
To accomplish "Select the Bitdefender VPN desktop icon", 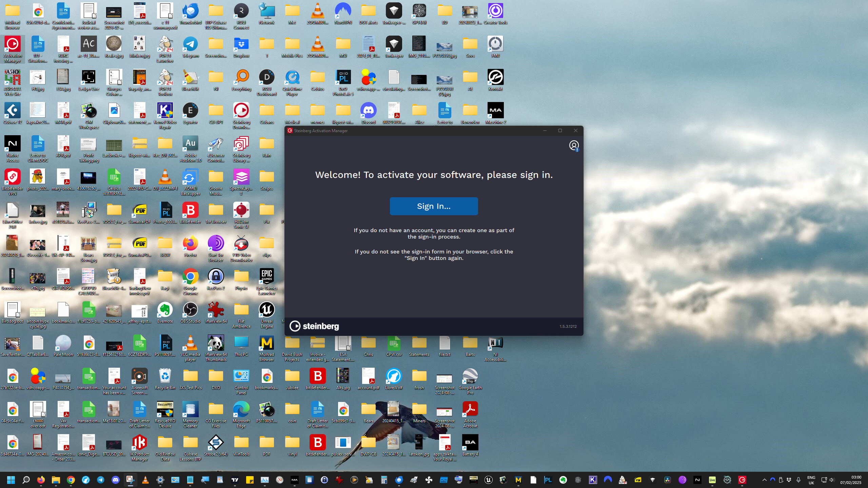I will pos(13,182).
